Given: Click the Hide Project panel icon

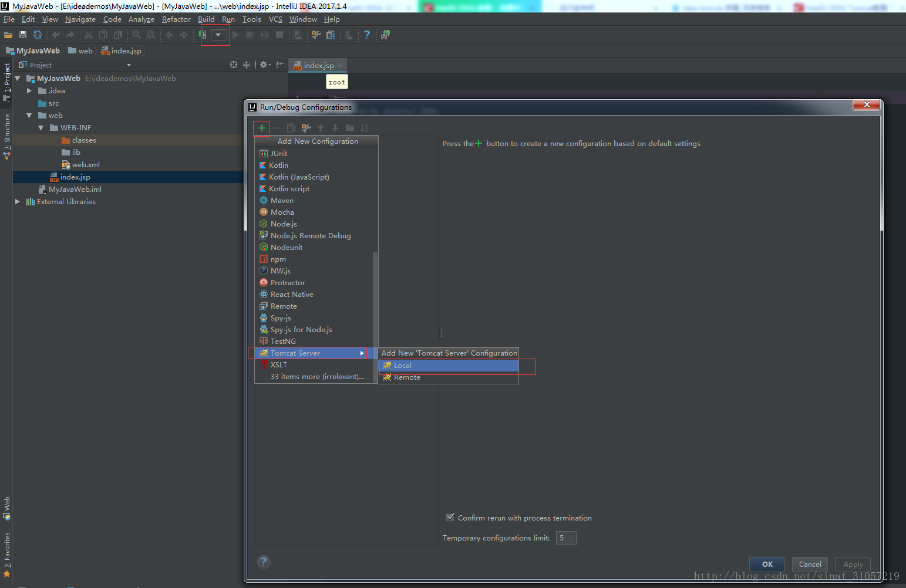Looking at the screenshot, I should (x=280, y=65).
